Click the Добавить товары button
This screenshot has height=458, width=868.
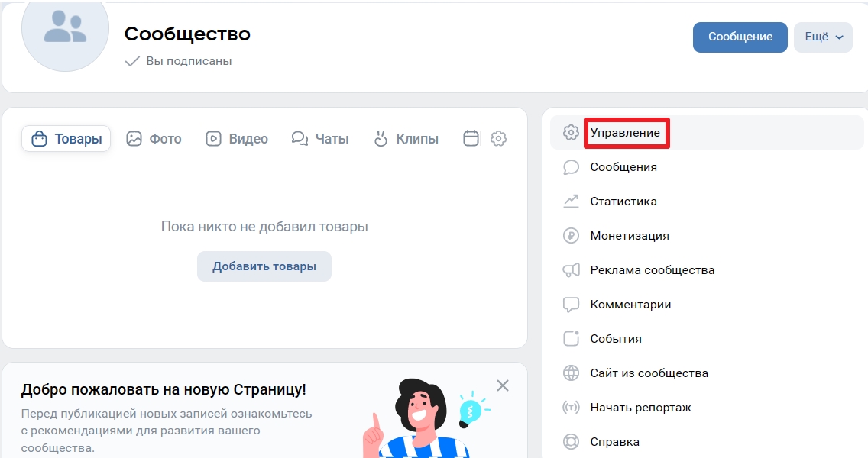pos(264,266)
